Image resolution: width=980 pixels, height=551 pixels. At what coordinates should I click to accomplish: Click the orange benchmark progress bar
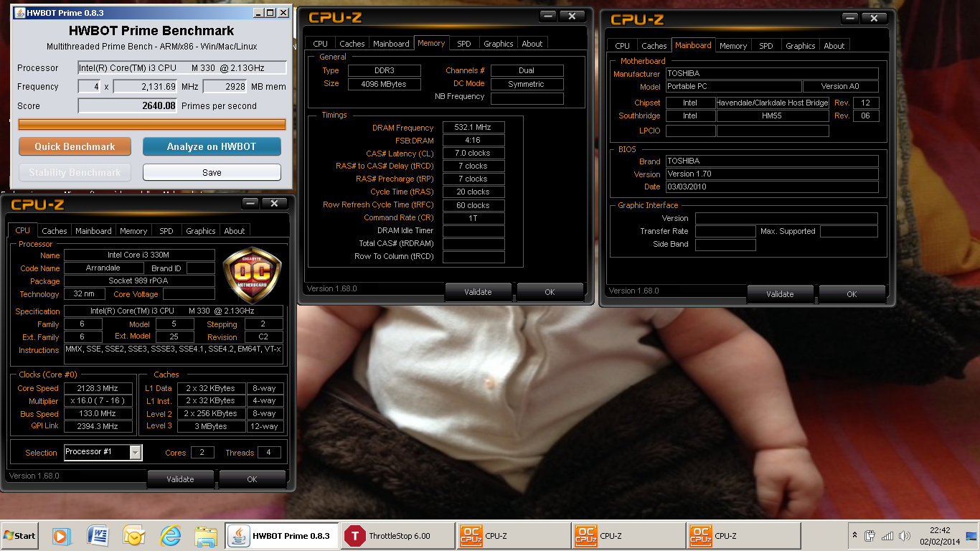click(151, 124)
